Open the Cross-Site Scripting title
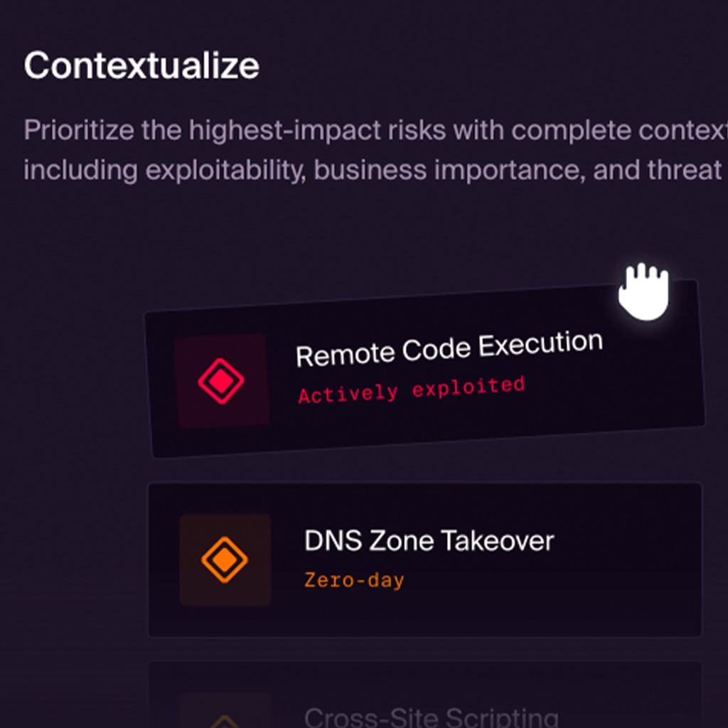The width and height of the screenshot is (728, 728). [431, 717]
